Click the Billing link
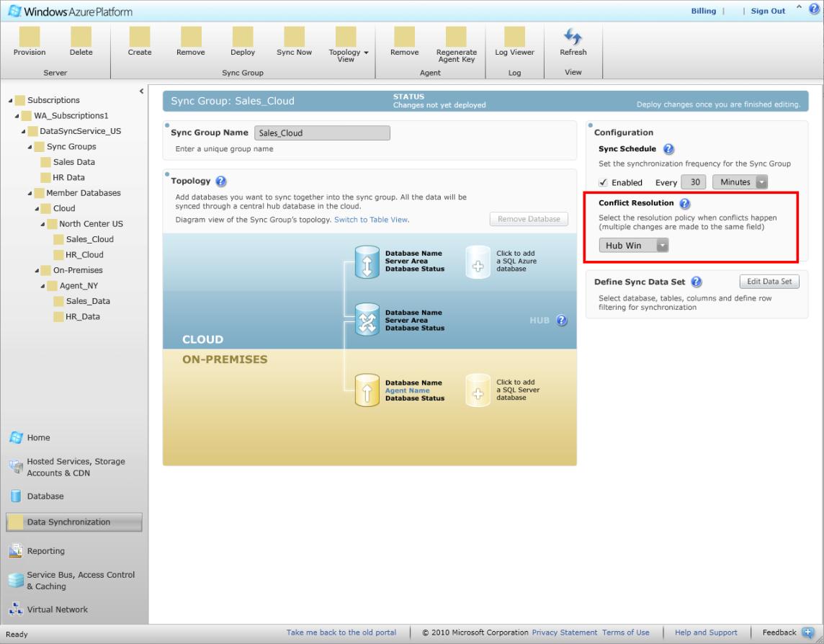The width and height of the screenshot is (824, 644). [703, 11]
